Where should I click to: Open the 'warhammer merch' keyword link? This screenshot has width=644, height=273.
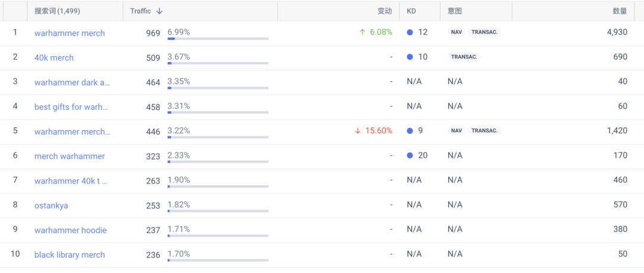(69, 33)
